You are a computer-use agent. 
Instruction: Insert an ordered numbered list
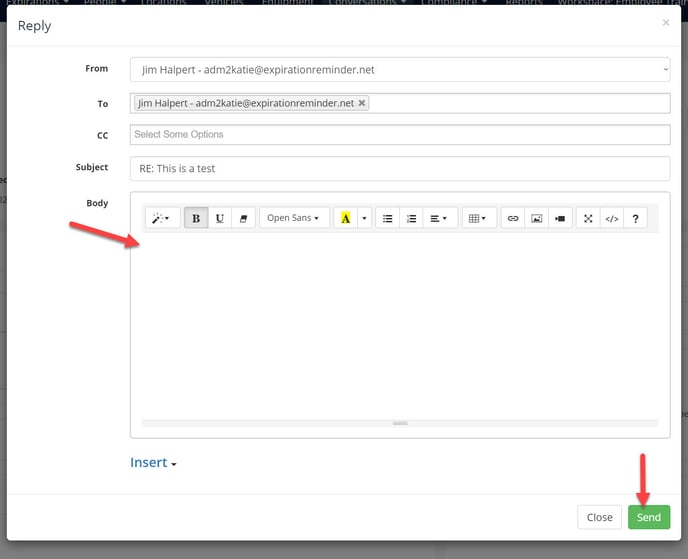[411, 218]
